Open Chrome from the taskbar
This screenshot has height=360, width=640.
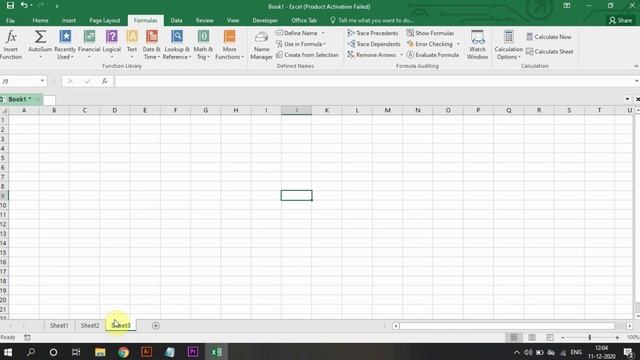[x=123, y=352]
